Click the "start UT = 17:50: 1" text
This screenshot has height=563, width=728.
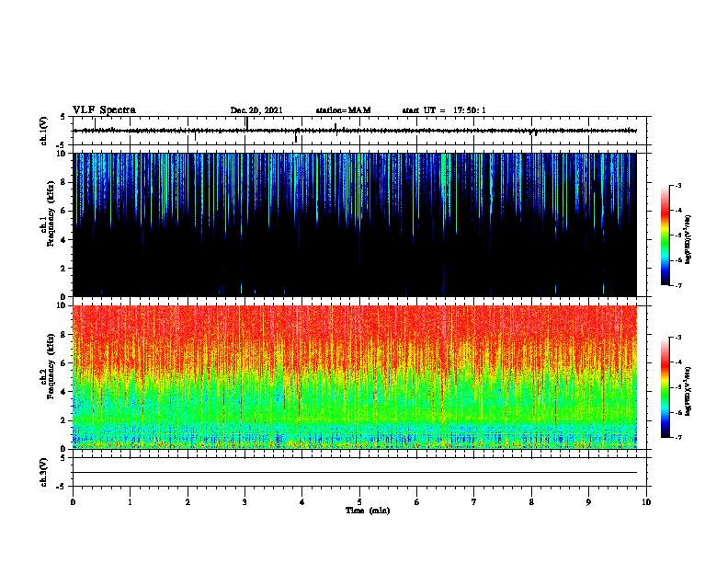pos(444,110)
